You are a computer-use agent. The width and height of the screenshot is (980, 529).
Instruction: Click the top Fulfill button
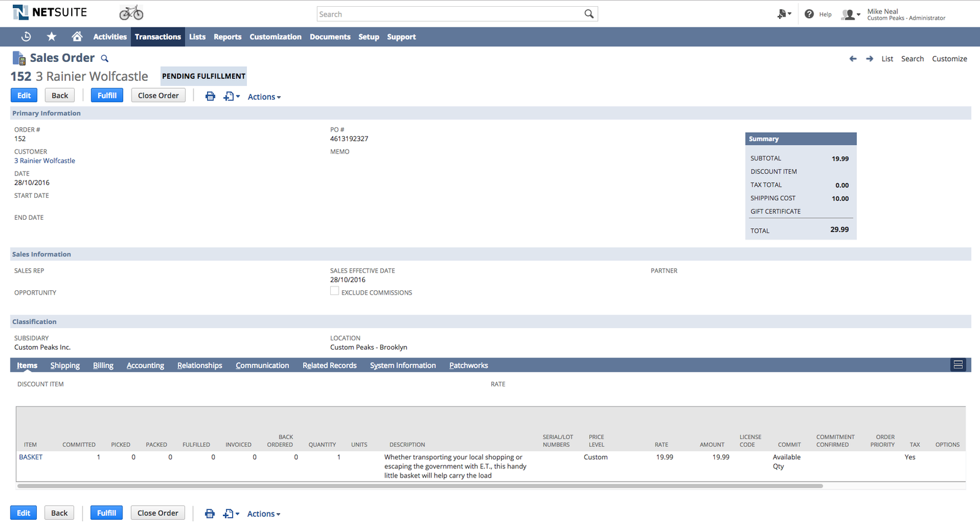(x=107, y=96)
